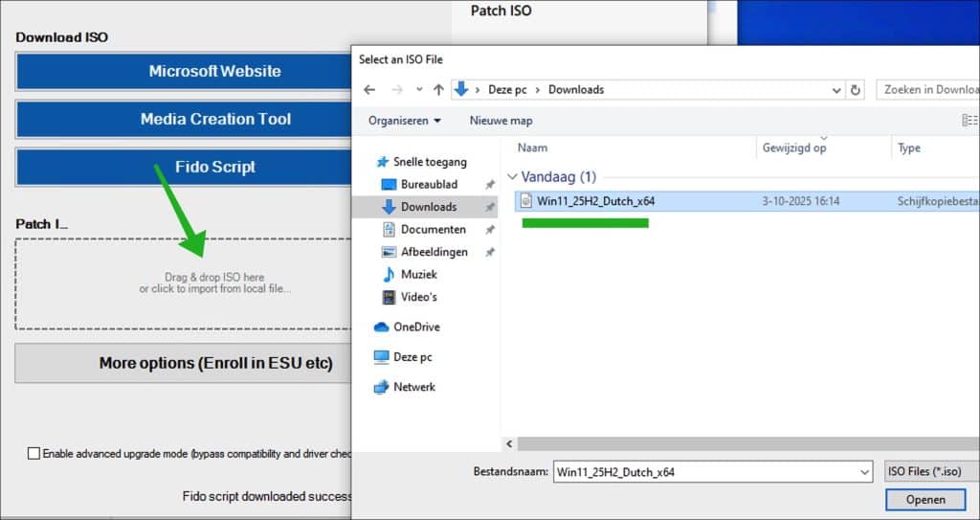Sort files by the Naam column header
The image size is (980, 520).
532,147
